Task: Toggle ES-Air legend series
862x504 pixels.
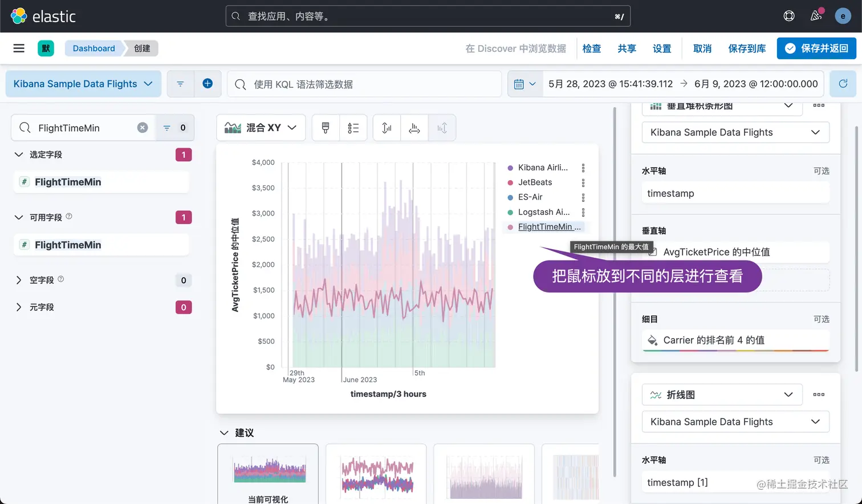Action: 530,197
